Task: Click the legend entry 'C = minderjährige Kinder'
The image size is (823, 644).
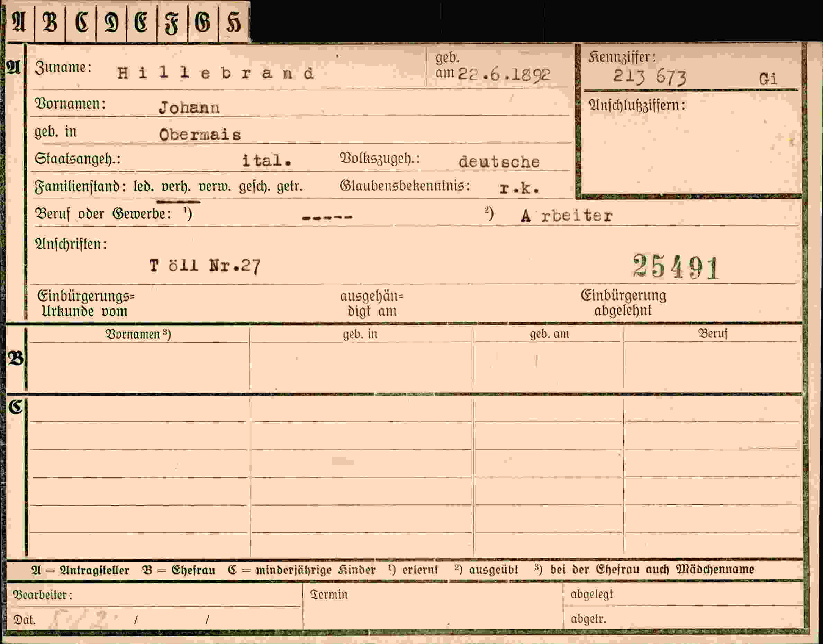Action: 301,570
